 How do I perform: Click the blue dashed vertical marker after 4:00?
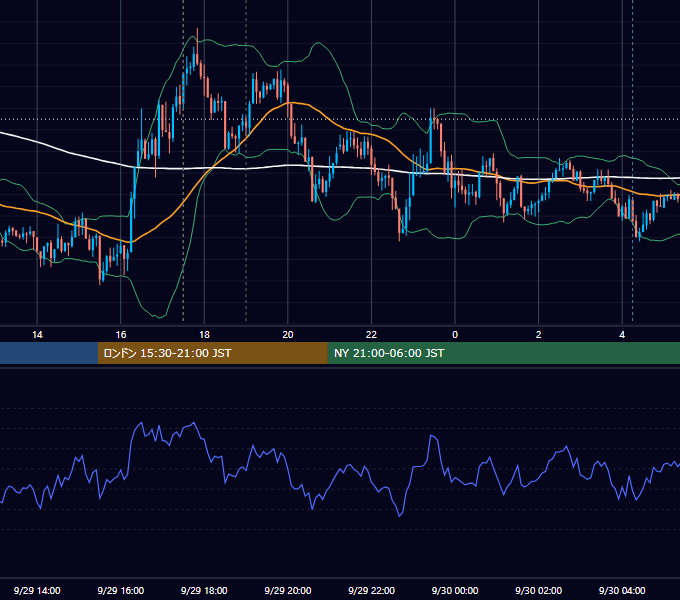tap(632, 161)
